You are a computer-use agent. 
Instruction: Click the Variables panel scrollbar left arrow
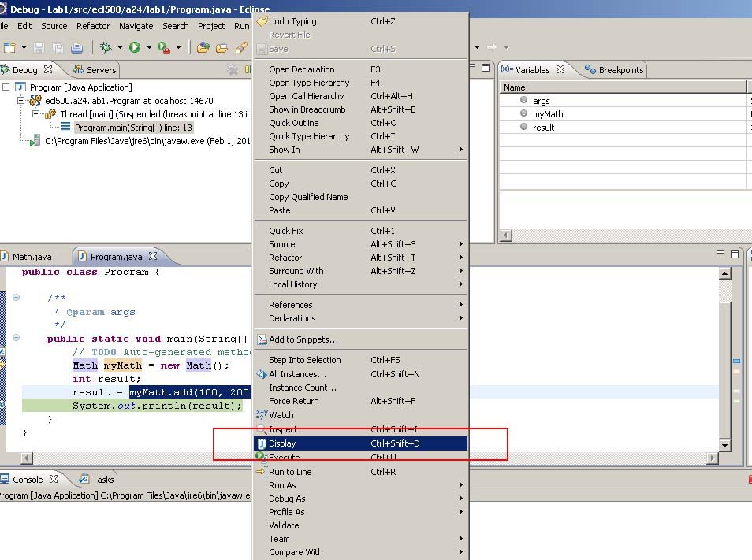(506, 235)
